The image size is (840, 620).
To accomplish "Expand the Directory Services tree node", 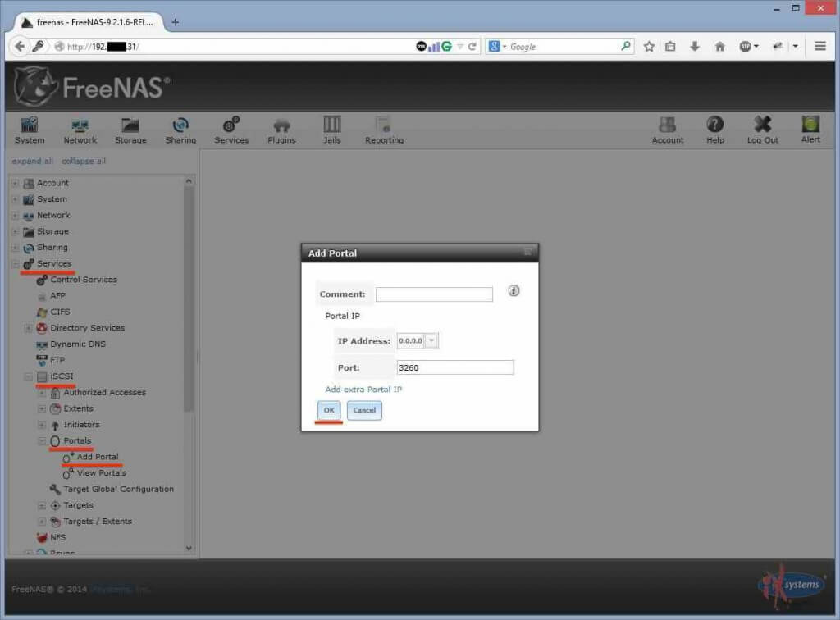I will [29, 328].
